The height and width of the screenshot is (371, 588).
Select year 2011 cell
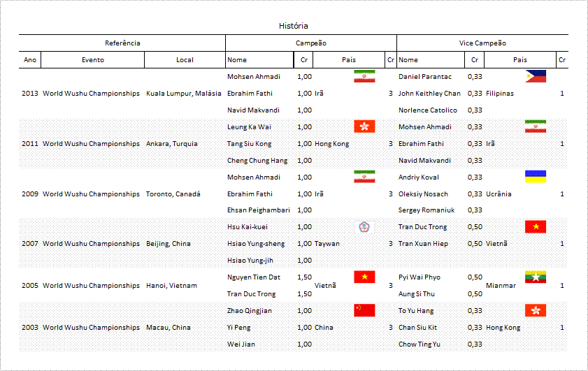tap(30, 143)
